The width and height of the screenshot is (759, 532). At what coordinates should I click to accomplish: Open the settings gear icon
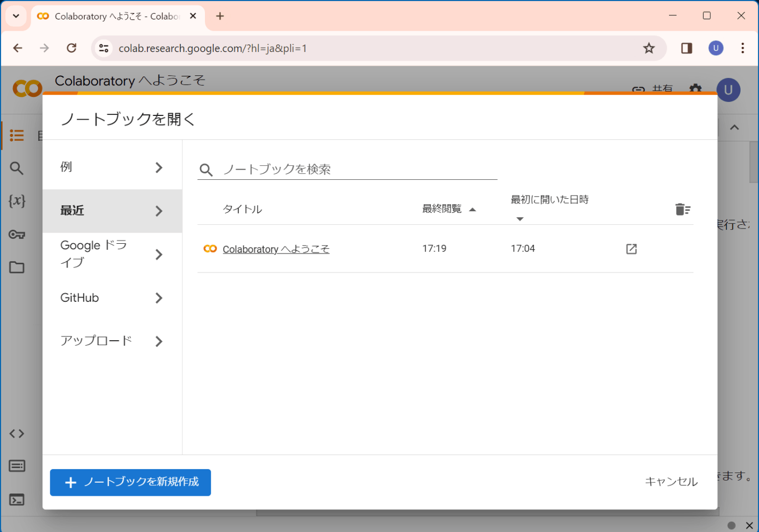(x=695, y=89)
